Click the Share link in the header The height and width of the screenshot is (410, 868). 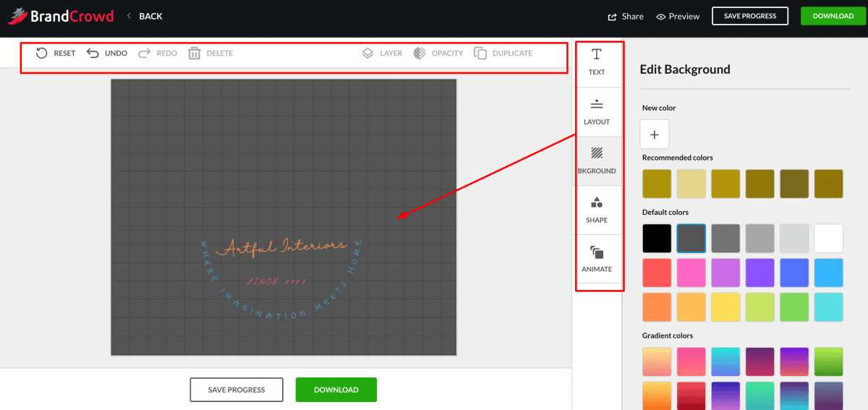[x=626, y=16]
